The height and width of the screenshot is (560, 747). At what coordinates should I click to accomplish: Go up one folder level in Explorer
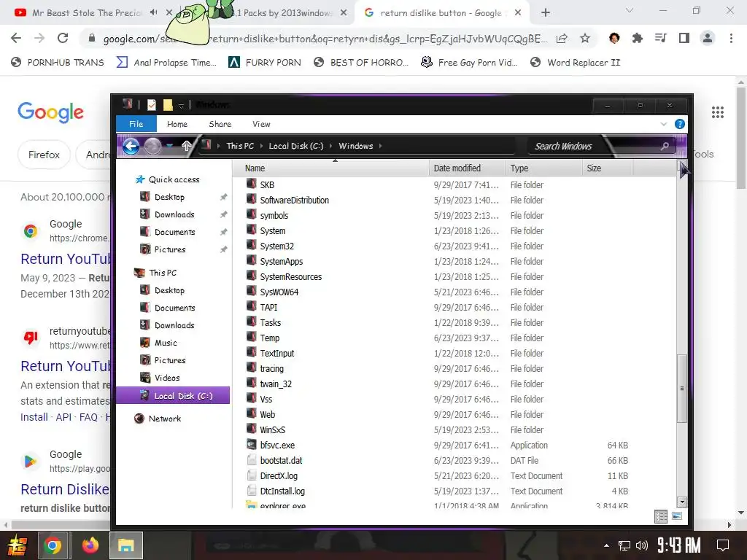pos(187,146)
